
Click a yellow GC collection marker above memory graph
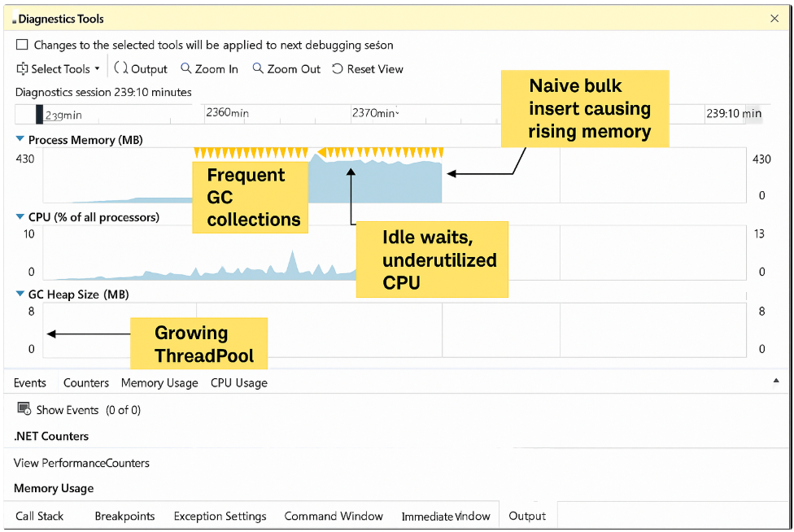(x=244, y=152)
